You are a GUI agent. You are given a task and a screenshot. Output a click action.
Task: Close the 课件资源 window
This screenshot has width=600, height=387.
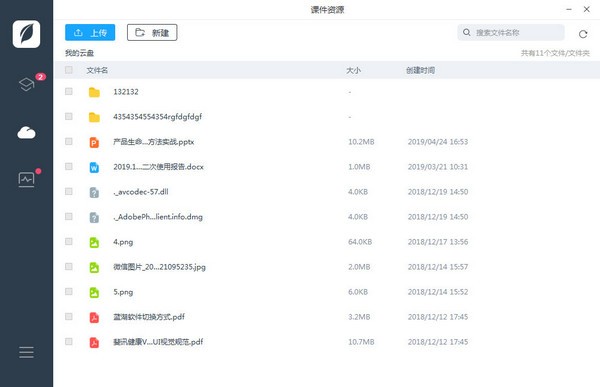(587, 9)
